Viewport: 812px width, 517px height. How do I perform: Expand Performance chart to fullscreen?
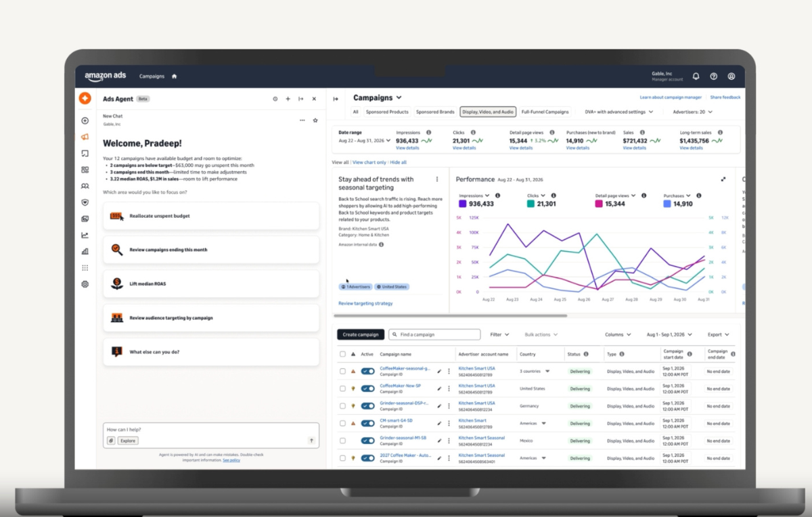click(x=723, y=179)
